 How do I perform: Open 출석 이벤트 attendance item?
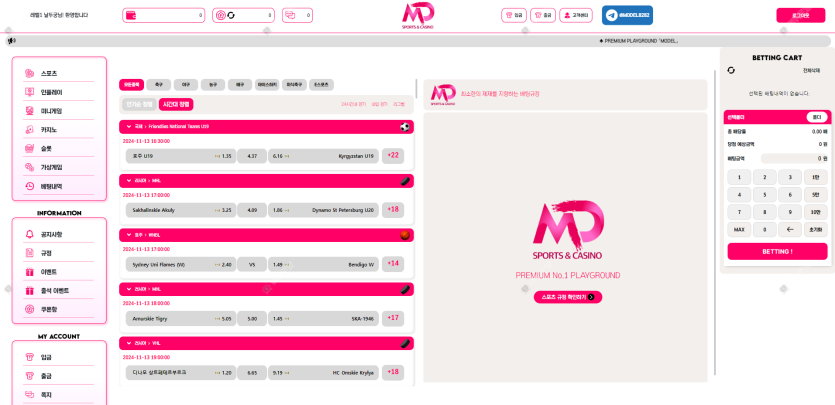point(59,291)
